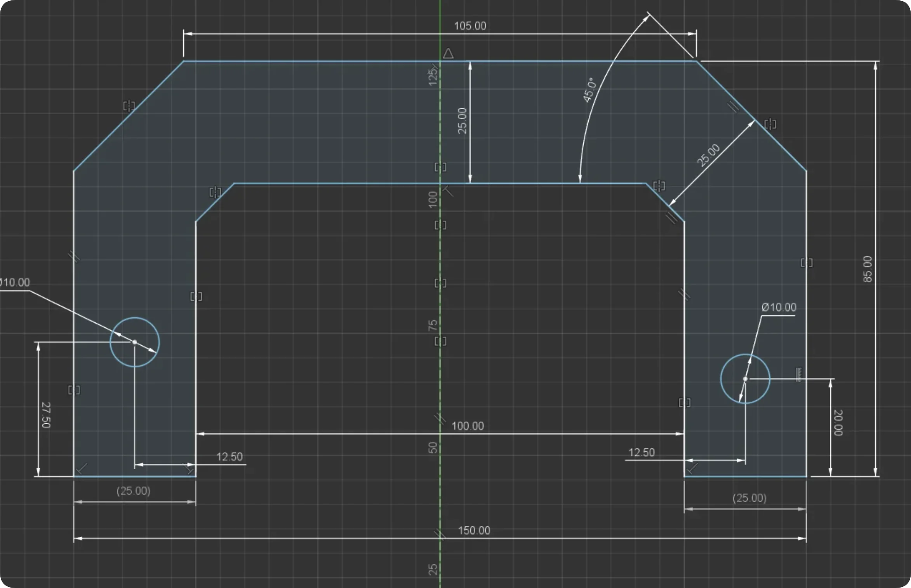Select the 150.00 overall width dimension

[x=474, y=531]
